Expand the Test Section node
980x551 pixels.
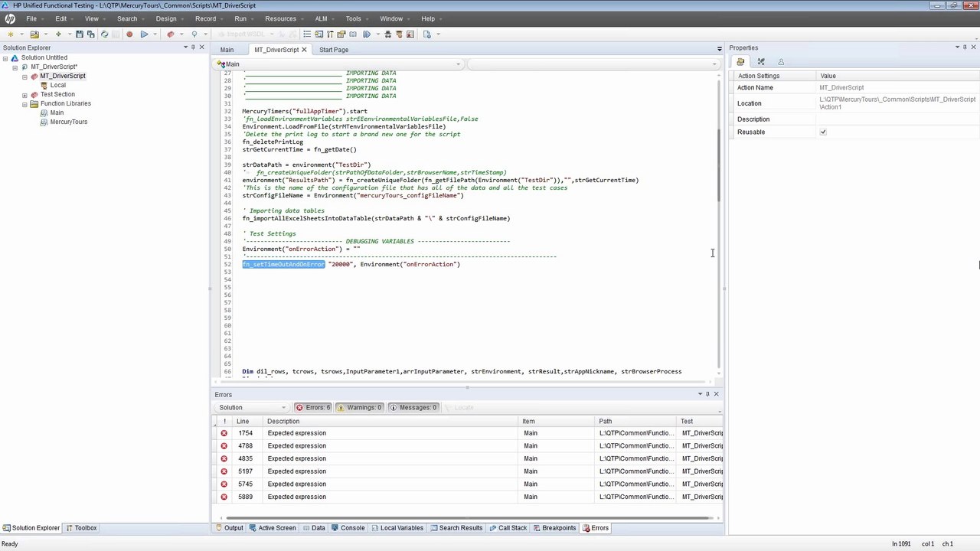24,95
